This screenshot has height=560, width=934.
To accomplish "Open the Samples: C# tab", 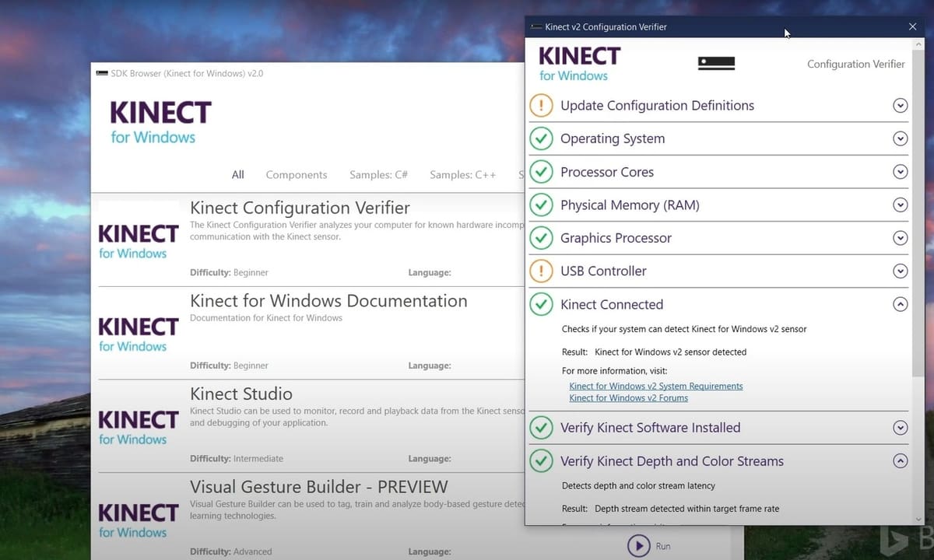I will tap(378, 174).
